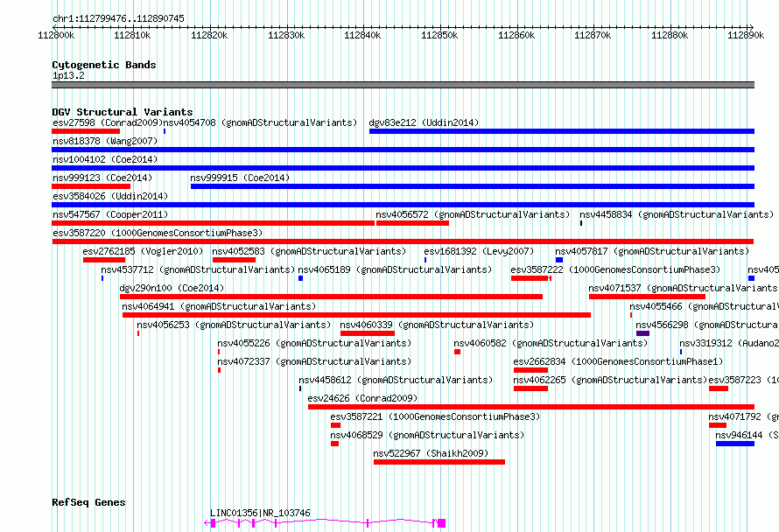Click the nsv999123 (Coe2014) label

(102, 178)
